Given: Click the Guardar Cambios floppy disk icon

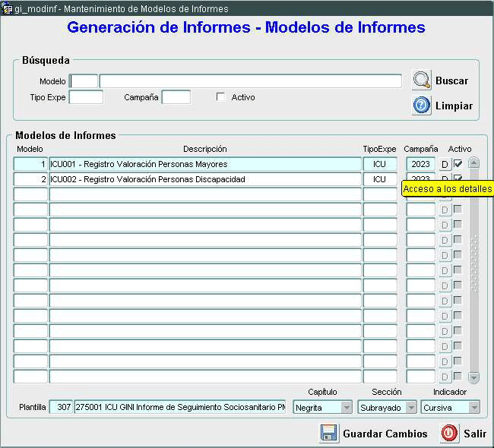Looking at the screenshot, I should [329, 433].
